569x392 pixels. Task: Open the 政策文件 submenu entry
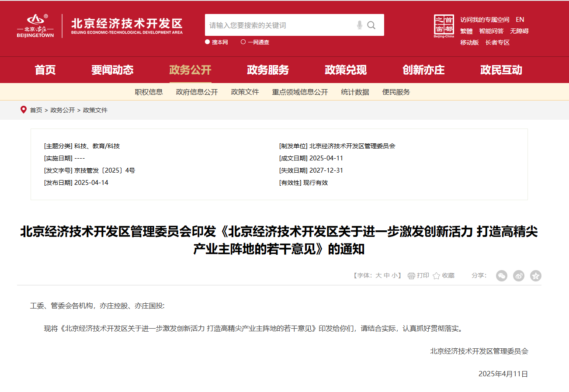coord(245,92)
